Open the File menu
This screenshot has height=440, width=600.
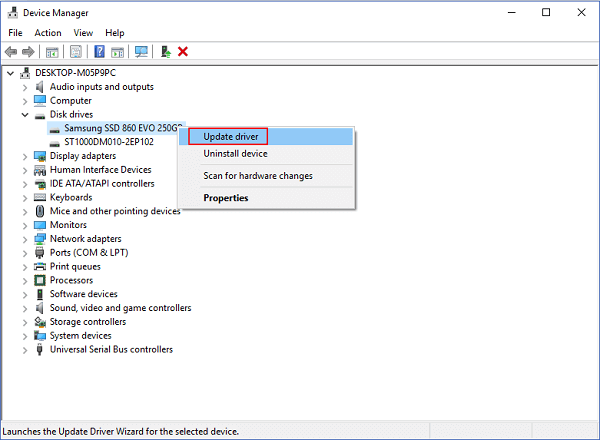(x=15, y=33)
